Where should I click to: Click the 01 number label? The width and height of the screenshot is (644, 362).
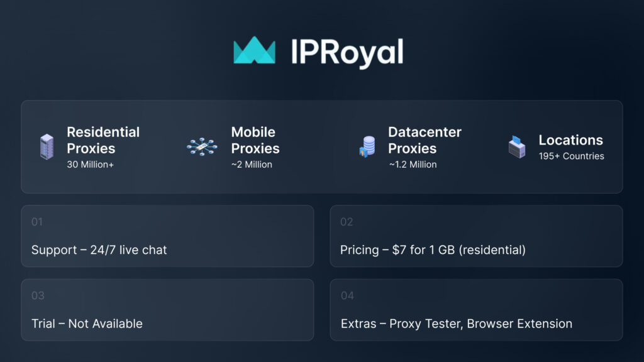(x=37, y=222)
